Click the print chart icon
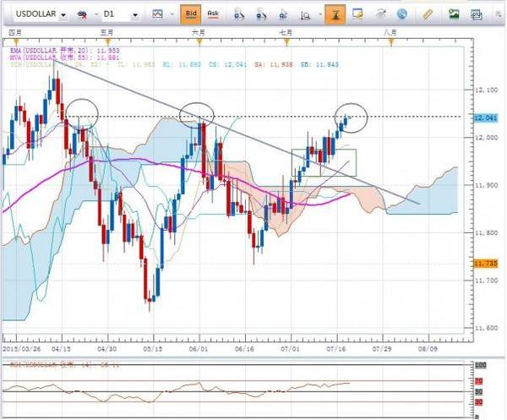 [475, 14]
